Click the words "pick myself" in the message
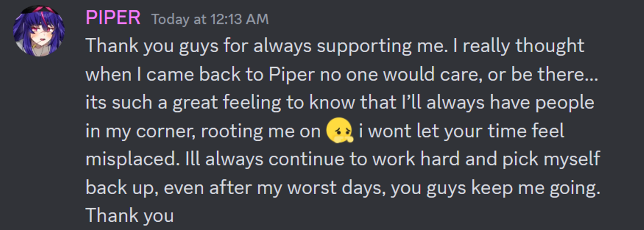Viewport: 644px width, 230px height. coord(551,159)
